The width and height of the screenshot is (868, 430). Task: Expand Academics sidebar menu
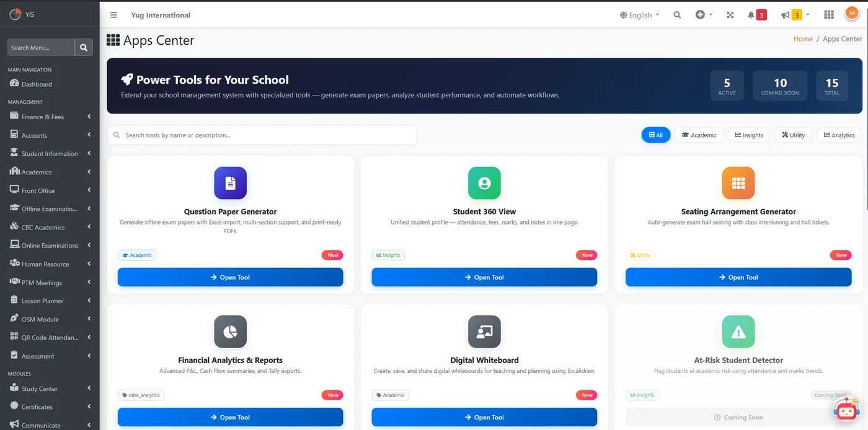coord(50,172)
